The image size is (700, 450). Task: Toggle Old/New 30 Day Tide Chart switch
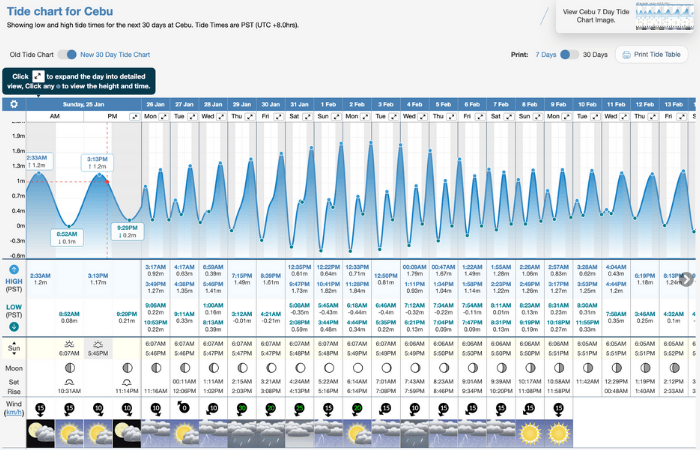(x=67, y=54)
